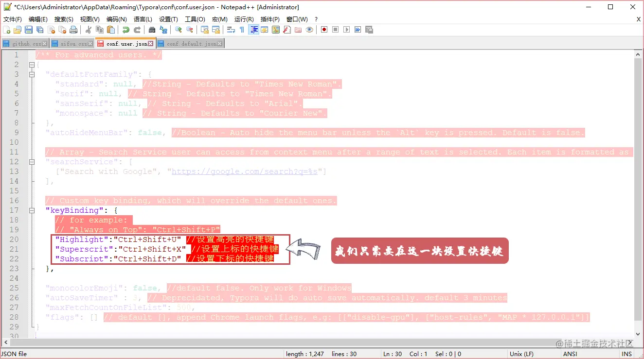Toggle synchronized vertical scrolling
Screen dimensions: 644x359
pyautogui.click(x=204, y=30)
